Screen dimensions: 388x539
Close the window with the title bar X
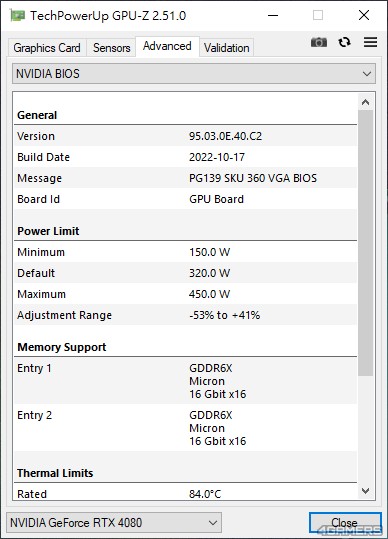(x=364, y=15)
